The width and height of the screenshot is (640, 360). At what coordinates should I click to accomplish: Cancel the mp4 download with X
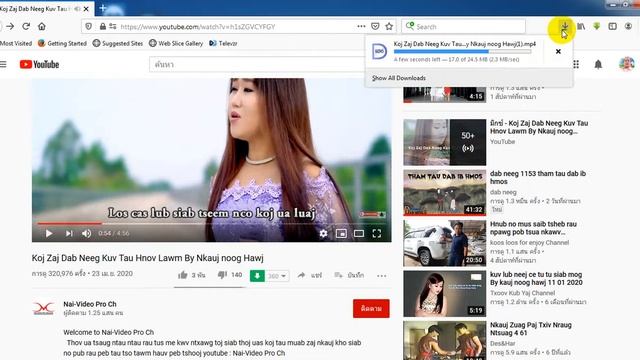tap(558, 51)
